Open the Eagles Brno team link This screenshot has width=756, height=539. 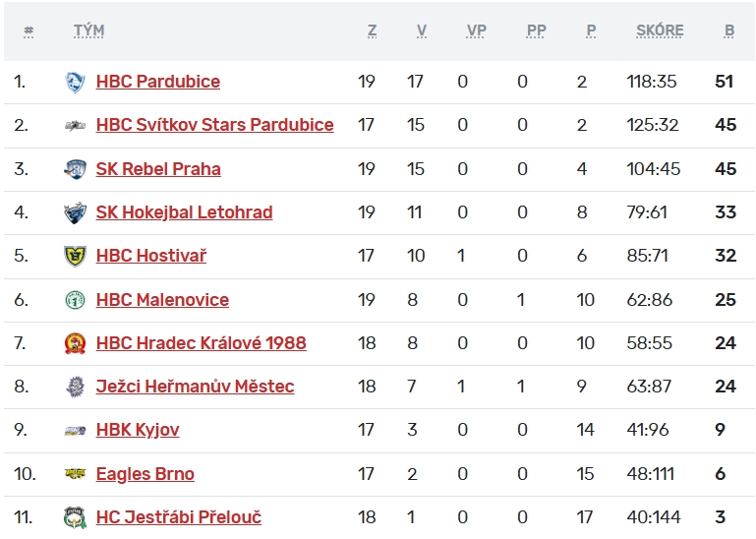coord(145,474)
